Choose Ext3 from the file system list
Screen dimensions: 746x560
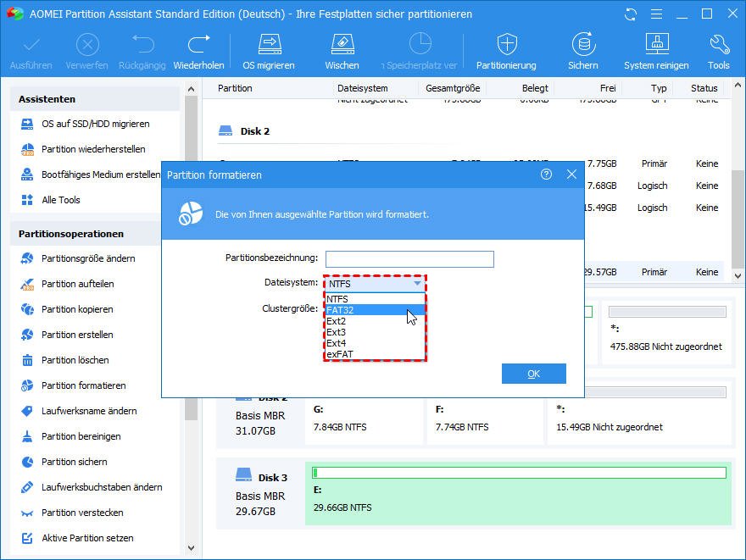pyautogui.click(x=375, y=332)
